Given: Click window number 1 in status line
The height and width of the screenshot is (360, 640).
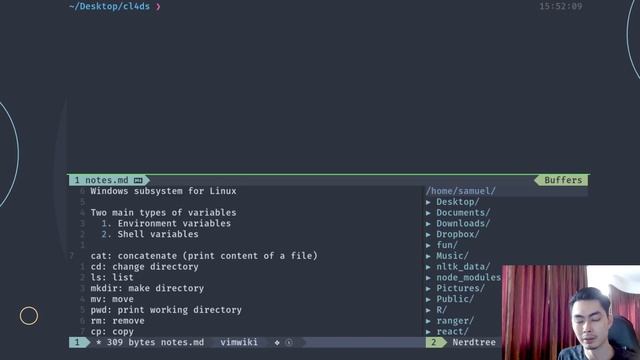Looking at the screenshot, I should [77, 342].
